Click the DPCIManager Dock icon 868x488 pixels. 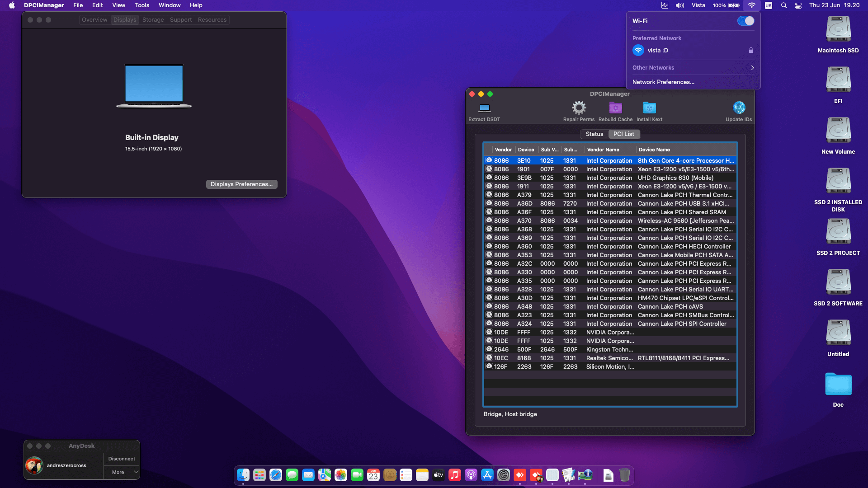(x=585, y=475)
